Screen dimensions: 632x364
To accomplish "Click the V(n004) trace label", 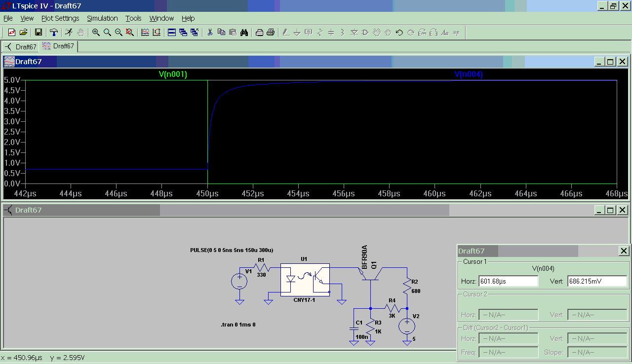I will click(468, 74).
